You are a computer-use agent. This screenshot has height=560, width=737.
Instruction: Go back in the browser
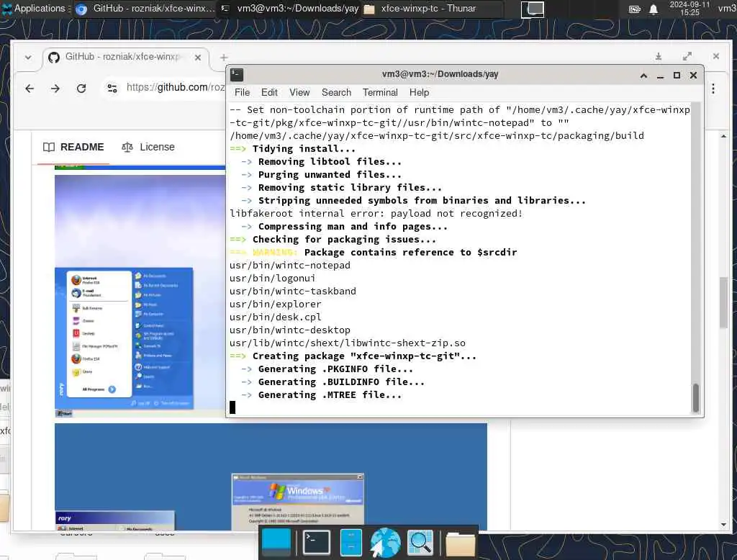(30, 88)
